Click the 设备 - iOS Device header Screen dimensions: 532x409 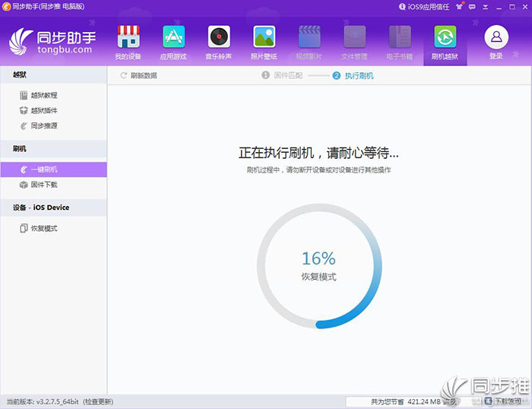click(54, 208)
